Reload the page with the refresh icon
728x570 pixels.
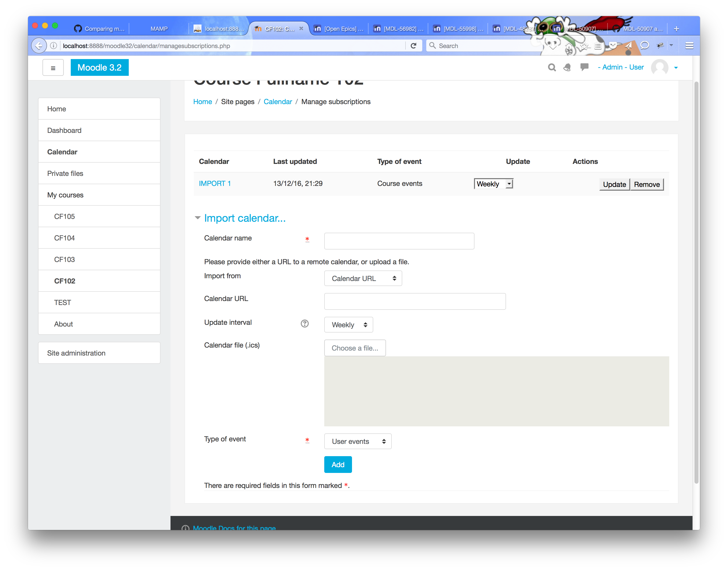coord(414,46)
